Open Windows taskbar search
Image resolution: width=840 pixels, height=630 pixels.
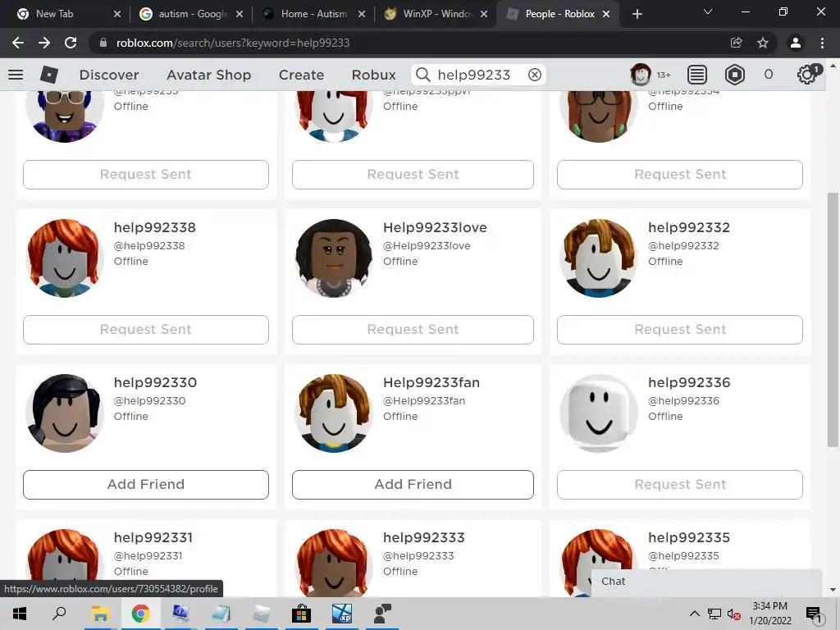click(59, 614)
